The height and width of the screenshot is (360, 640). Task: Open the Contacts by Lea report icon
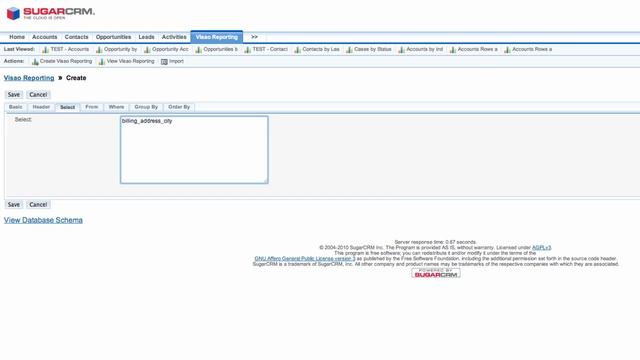298,50
